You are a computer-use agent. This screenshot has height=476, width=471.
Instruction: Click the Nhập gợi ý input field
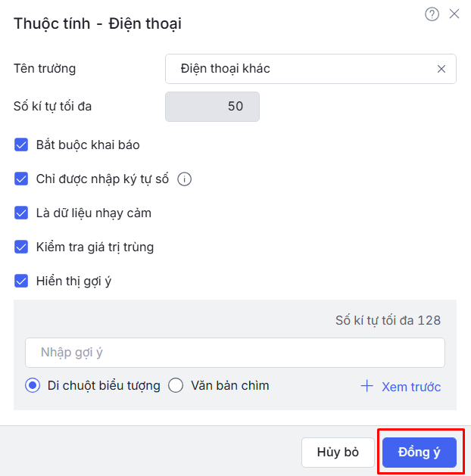coord(235,353)
